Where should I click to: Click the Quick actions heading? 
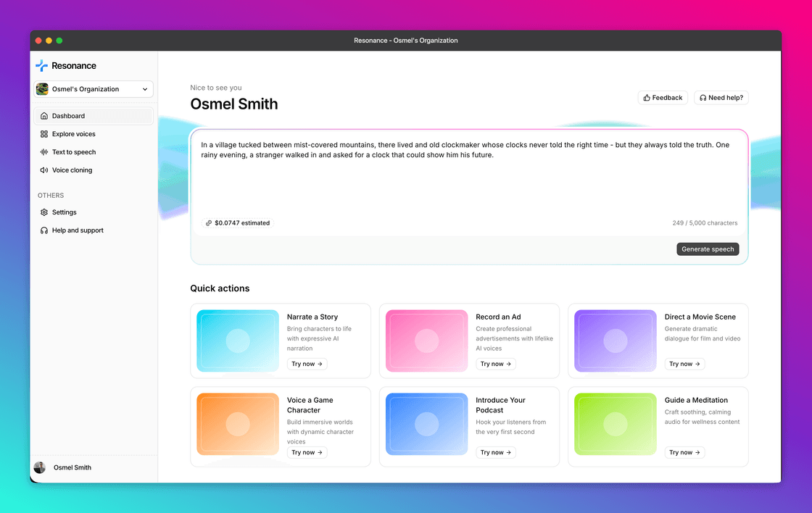click(x=220, y=288)
